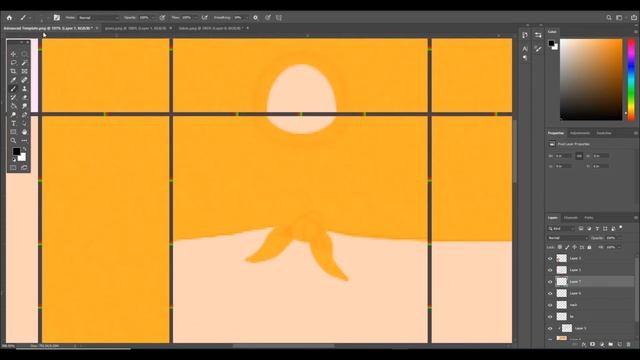This screenshot has width=640, height=360.
Task: Select the Eraser tool
Action: point(24,97)
